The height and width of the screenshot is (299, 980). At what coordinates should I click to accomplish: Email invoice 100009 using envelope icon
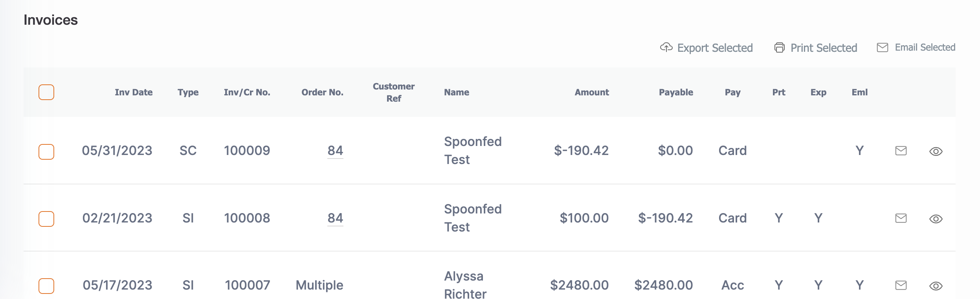[901, 151]
